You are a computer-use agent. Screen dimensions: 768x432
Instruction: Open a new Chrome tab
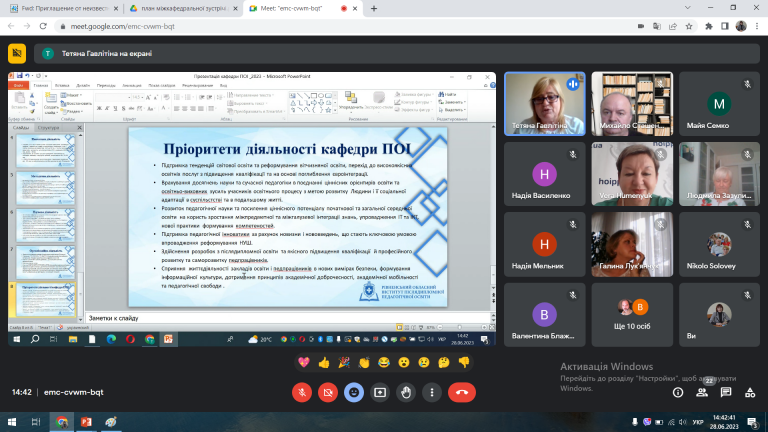[x=374, y=8]
